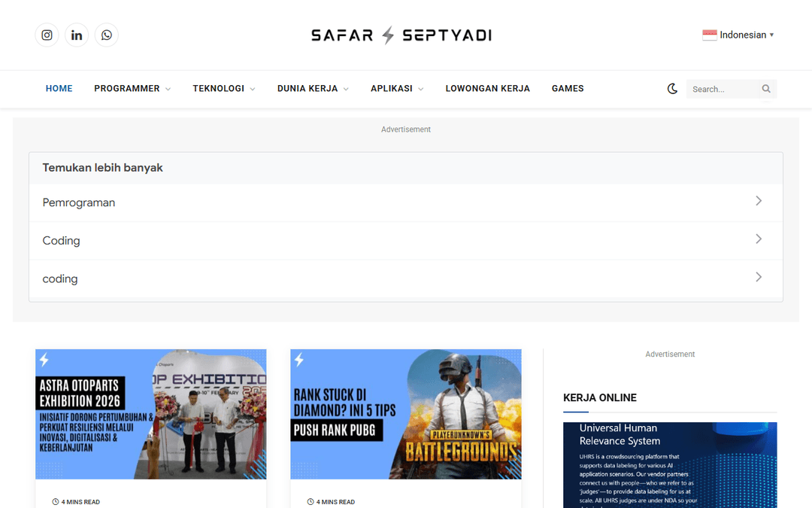Open the WhatsApp social icon
812x508 pixels.
click(x=107, y=35)
